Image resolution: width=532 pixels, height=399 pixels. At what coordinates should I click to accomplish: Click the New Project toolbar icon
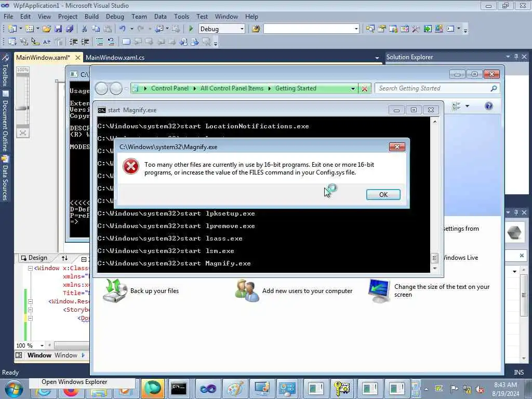point(12,29)
